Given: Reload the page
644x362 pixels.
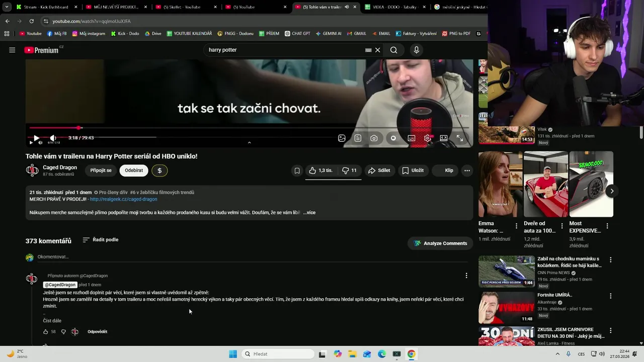Looking at the screenshot, I should click(x=31, y=21).
